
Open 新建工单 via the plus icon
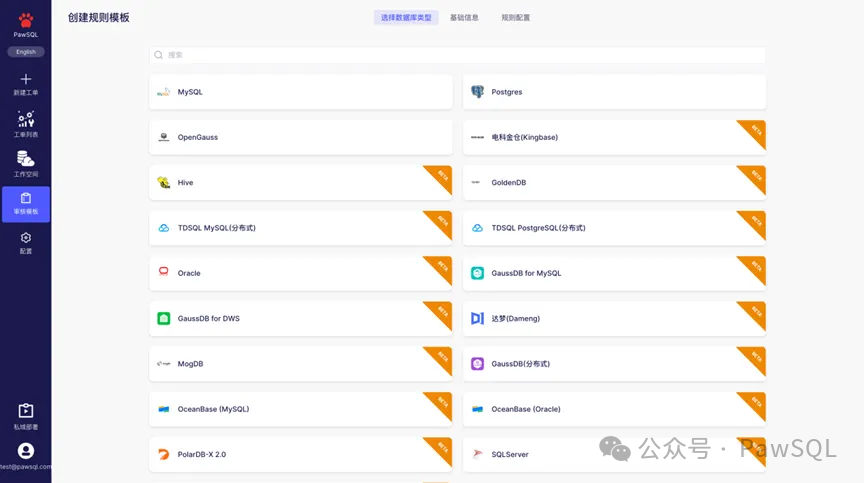25,79
